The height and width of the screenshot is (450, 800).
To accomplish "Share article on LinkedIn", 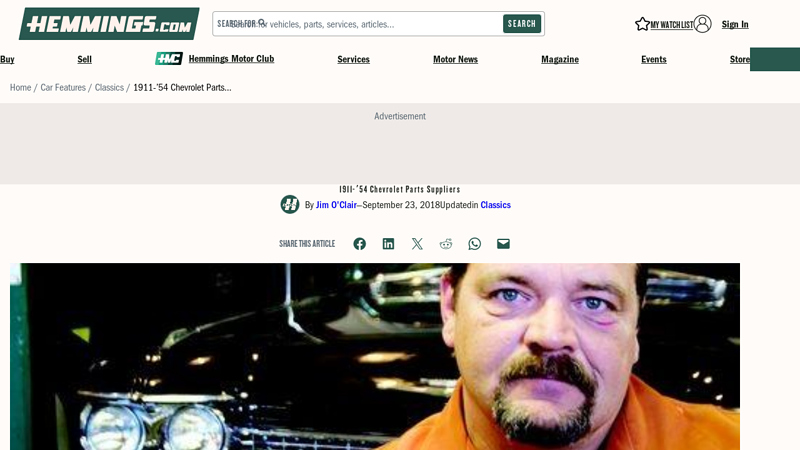I will pos(388,244).
